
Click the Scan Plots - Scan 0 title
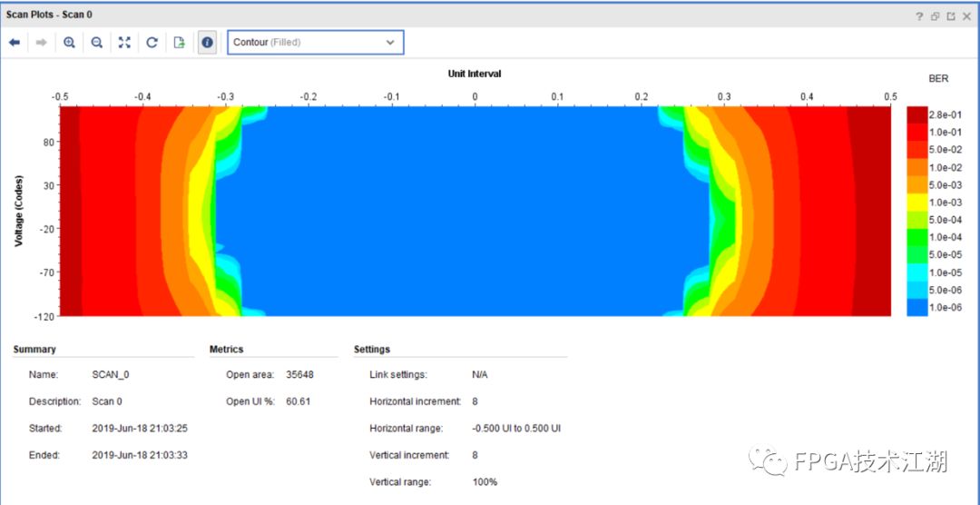point(49,15)
